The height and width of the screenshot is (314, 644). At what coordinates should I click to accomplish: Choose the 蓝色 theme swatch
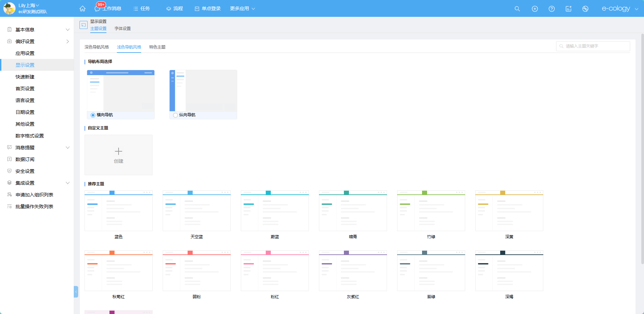119,211
